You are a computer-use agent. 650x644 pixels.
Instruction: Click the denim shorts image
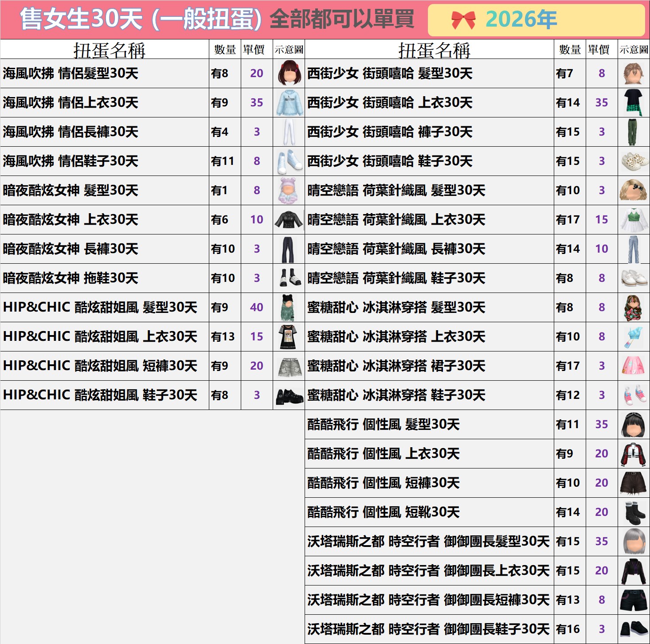pyautogui.click(x=289, y=366)
